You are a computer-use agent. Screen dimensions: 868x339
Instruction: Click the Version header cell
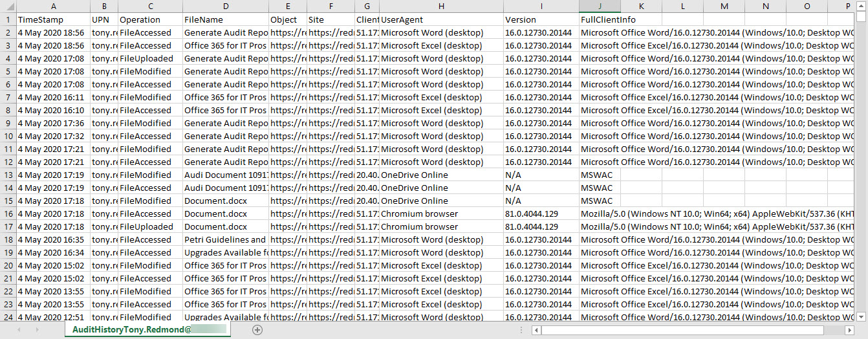(x=541, y=19)
